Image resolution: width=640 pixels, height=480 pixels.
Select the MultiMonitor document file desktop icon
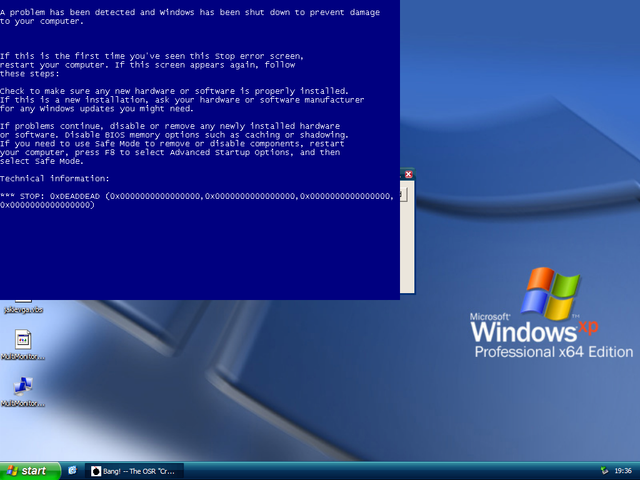(x=23, y=344)
